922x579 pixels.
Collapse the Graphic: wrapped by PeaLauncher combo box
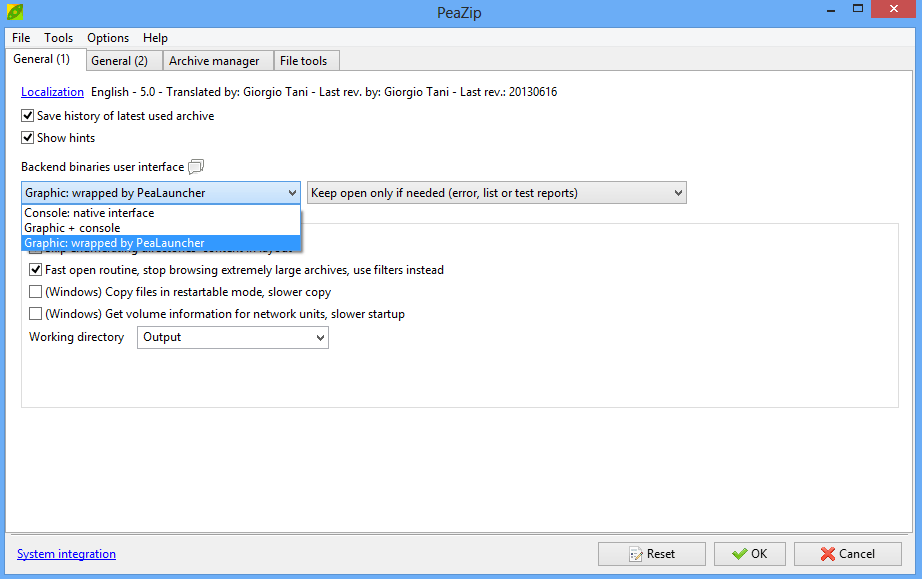(x=161, y=193)
